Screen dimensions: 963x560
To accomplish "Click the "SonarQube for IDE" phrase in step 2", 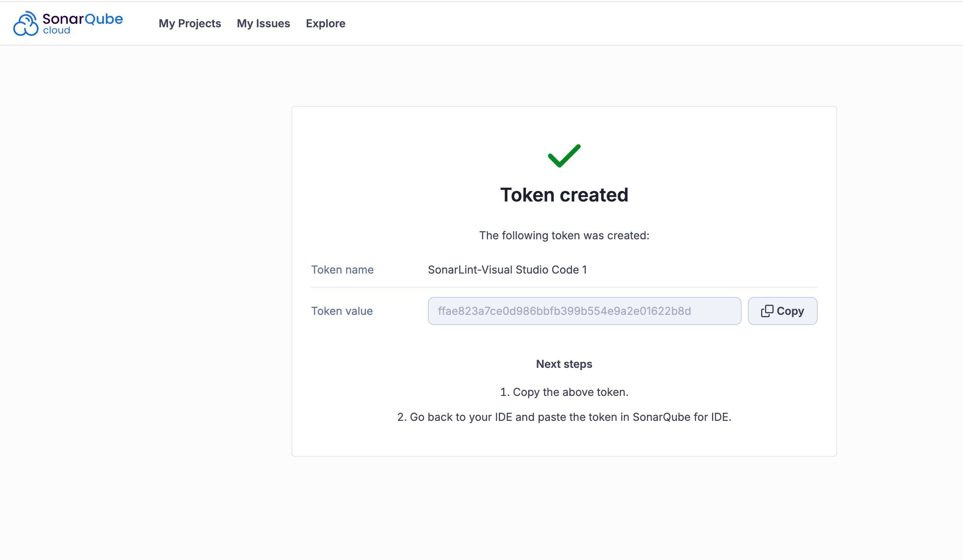I will (x=681, y=417).
